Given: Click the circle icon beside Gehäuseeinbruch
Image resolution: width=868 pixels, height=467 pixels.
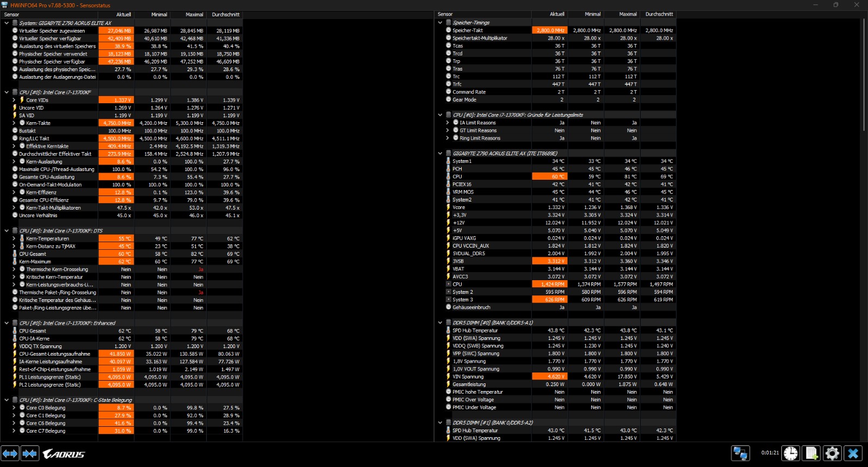Looking at the screenshot, I should (x=449, y=307).
